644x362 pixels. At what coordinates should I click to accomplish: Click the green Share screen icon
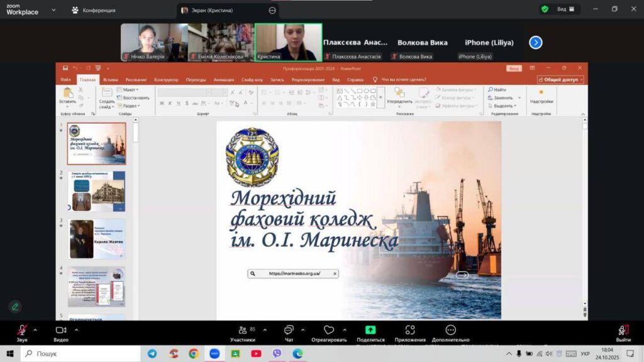tap(370, 330)
